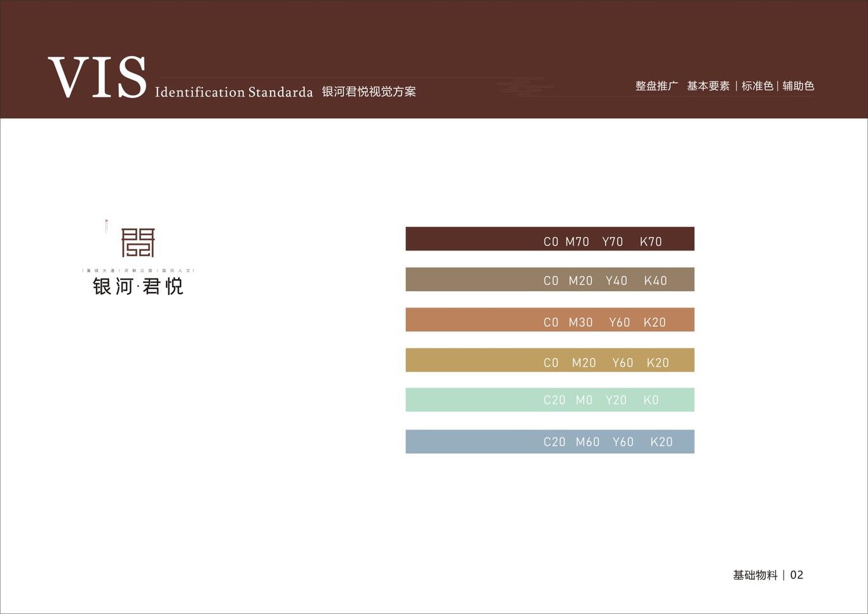
Task: Click the 基本要素 header label
Action: coord(709,86)
